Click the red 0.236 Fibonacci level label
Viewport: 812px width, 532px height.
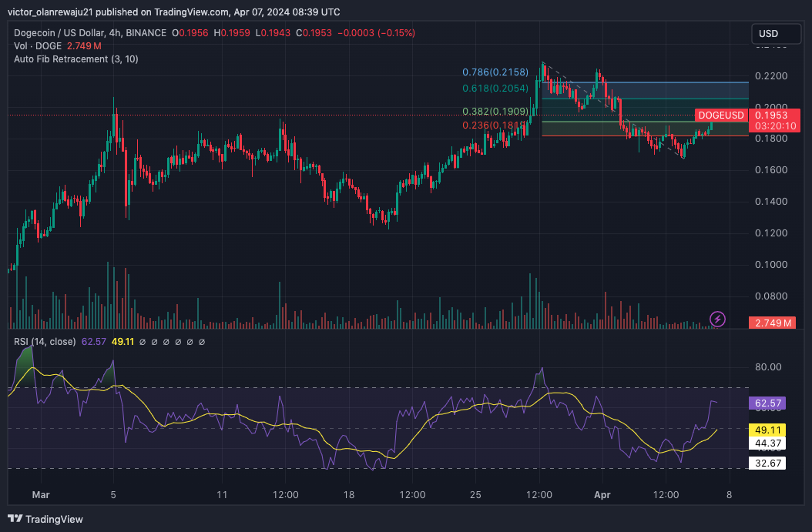pos(494,125)
